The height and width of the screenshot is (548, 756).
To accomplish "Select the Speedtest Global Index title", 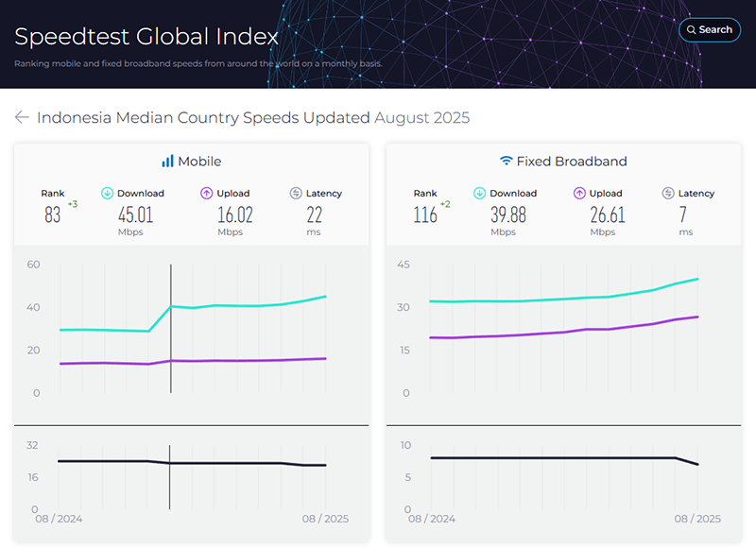I will pyautogui.click(x=146, y=37).
